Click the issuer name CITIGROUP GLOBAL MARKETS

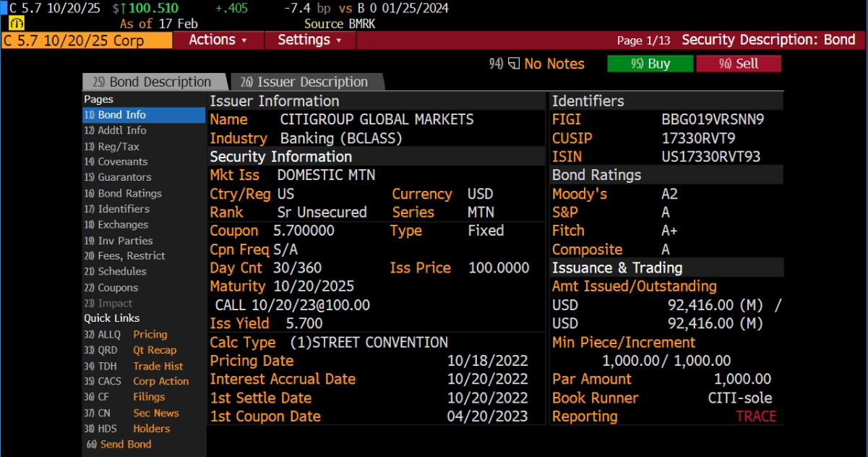377,120
